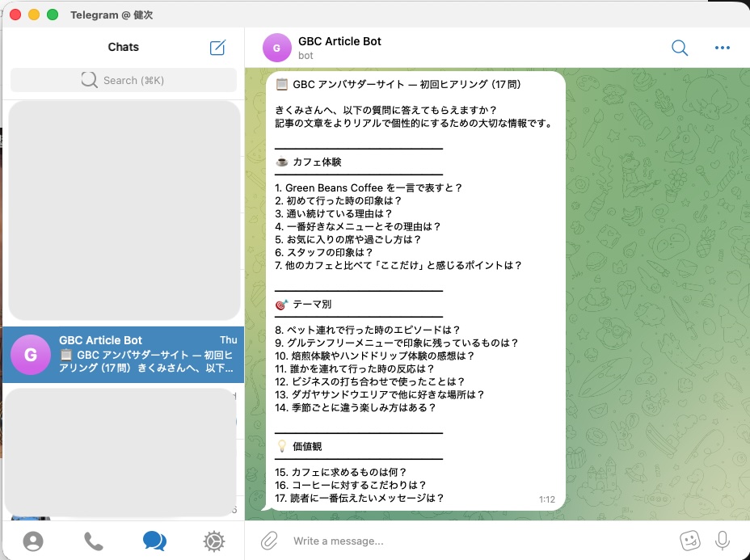This screenshot has height=560, width=750.
Task: Switch to the Calls section icon
Action: [x=94, y=542]
